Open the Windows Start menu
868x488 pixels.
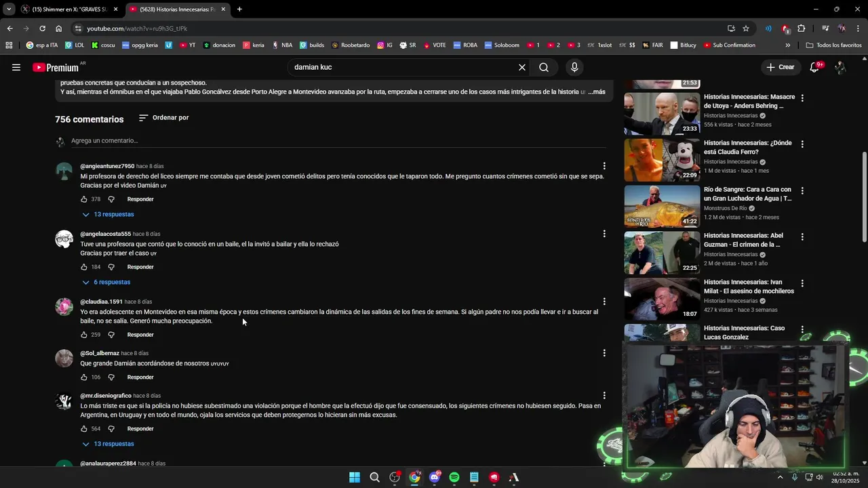tap(355, 477)
